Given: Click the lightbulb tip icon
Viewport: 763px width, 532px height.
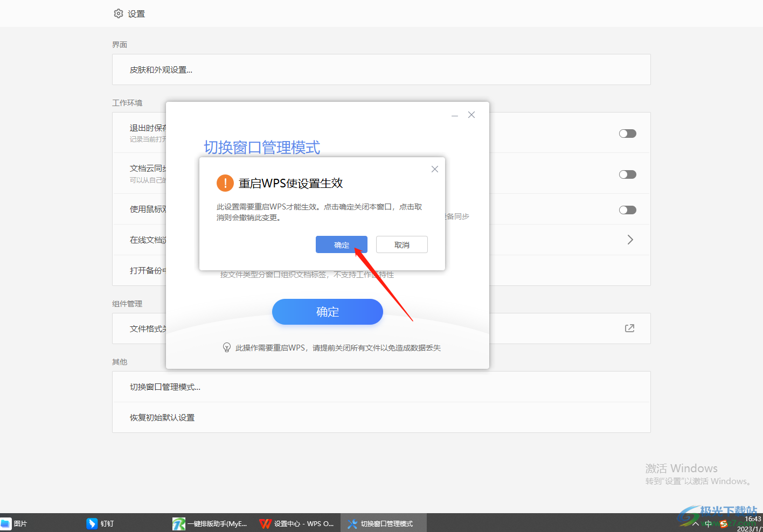Looking at the screenshot, I should click(x=227, y=348).
